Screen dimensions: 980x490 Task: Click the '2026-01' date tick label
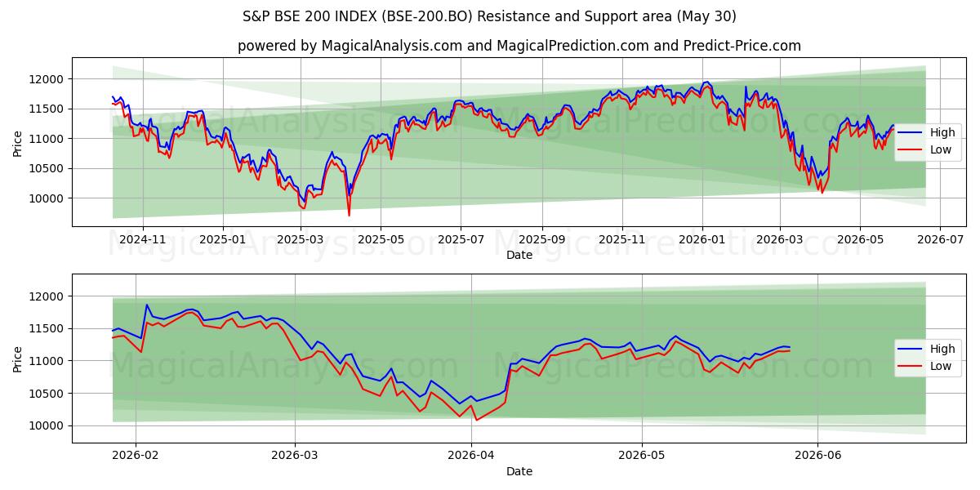pyautogui.click(x=702, y=239)
